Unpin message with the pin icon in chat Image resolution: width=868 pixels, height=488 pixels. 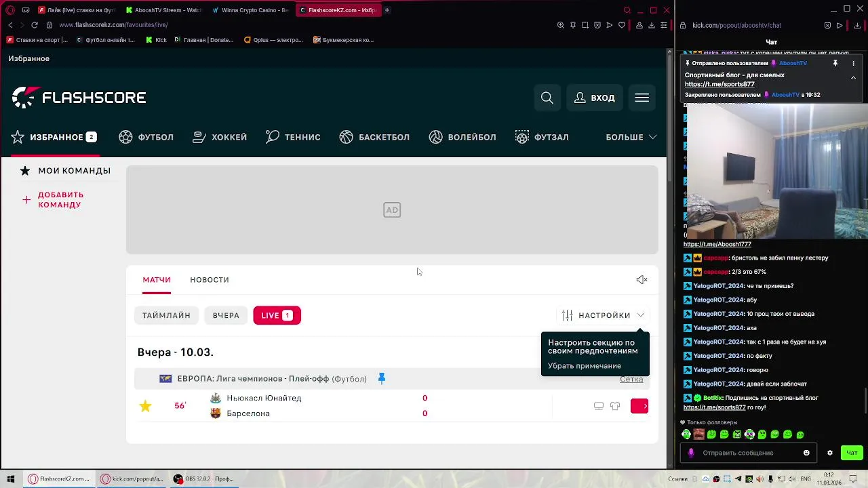[835, 63]
